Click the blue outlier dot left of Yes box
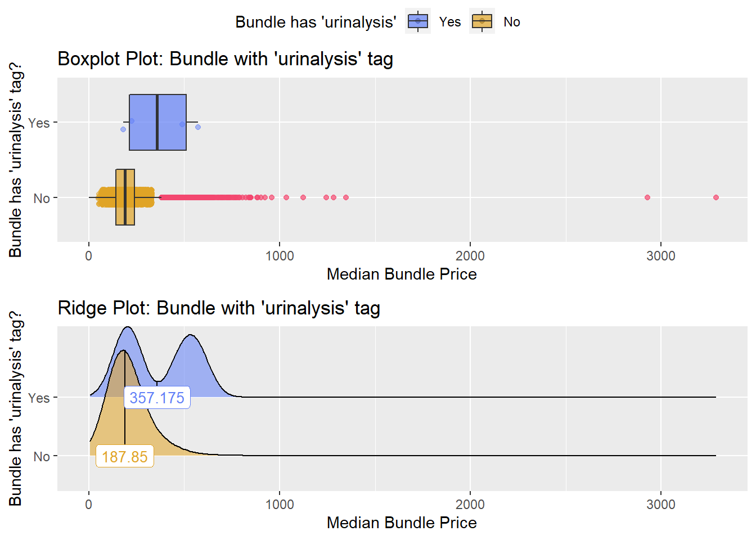The image size is (756, 540). click(x=123, y=129)
